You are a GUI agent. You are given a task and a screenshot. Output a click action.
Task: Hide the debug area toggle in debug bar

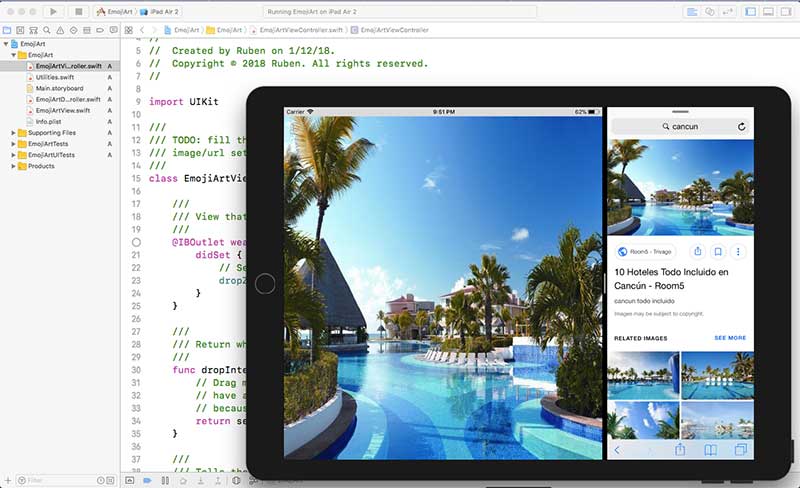[x=130, y=480]
